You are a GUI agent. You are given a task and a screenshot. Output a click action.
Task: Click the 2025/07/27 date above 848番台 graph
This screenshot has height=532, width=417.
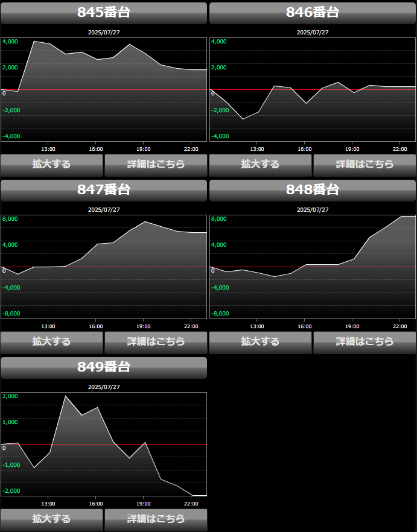click(313, 210)
